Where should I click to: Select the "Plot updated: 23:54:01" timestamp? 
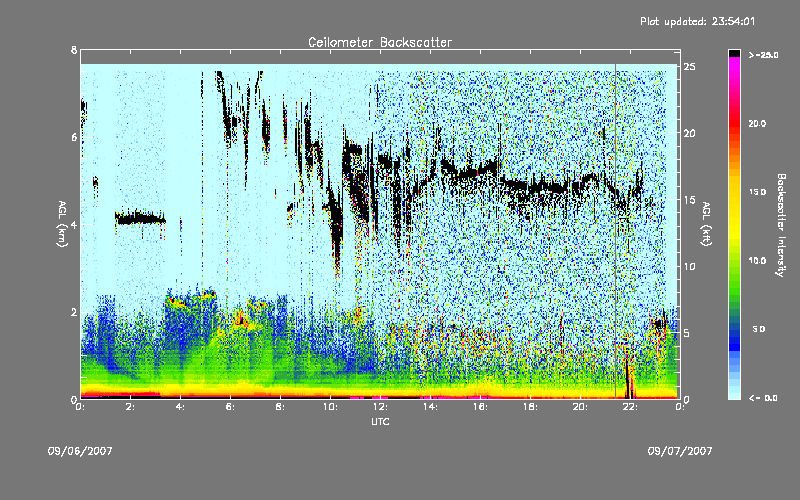697,21
